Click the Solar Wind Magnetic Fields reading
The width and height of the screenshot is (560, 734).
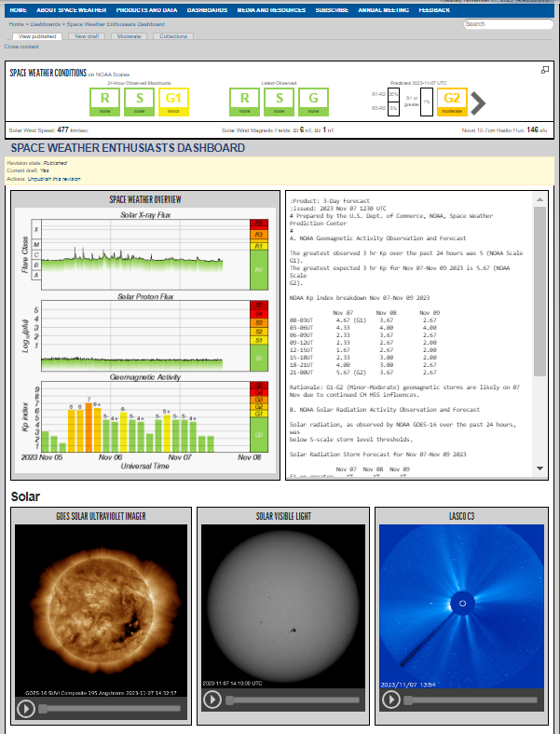point(278,130)
